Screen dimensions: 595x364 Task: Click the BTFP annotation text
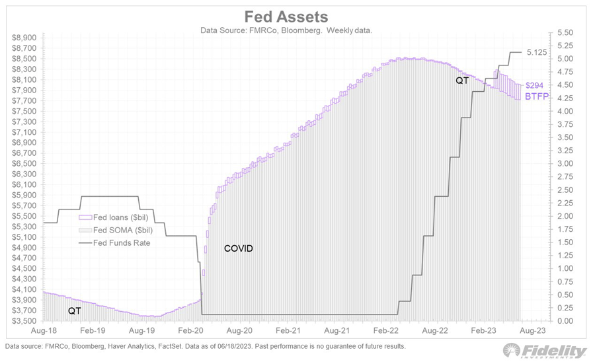(536, 96)
